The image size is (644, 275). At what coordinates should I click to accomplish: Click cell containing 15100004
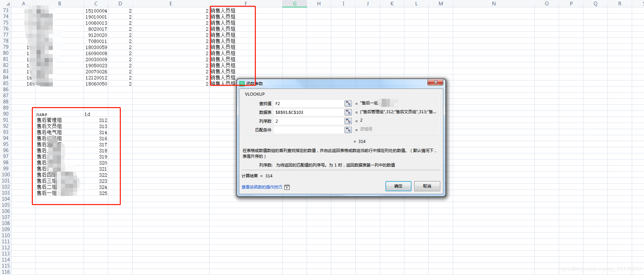[96, 11]
